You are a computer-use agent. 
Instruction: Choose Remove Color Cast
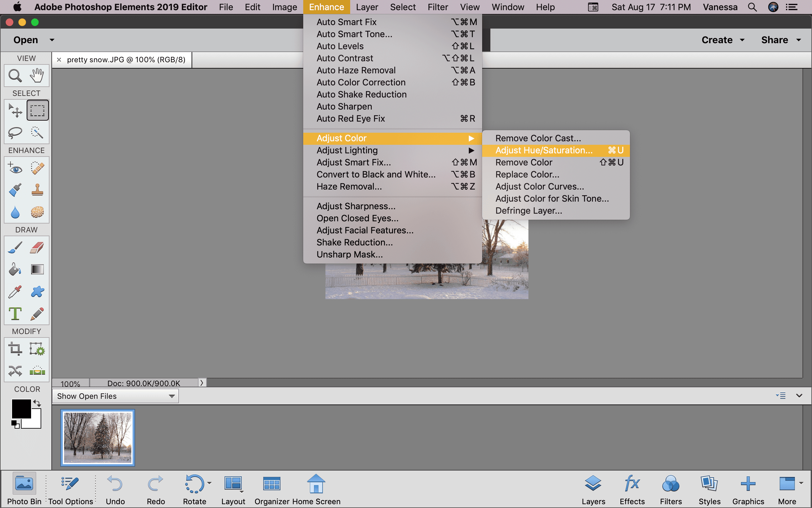point(556,138)
